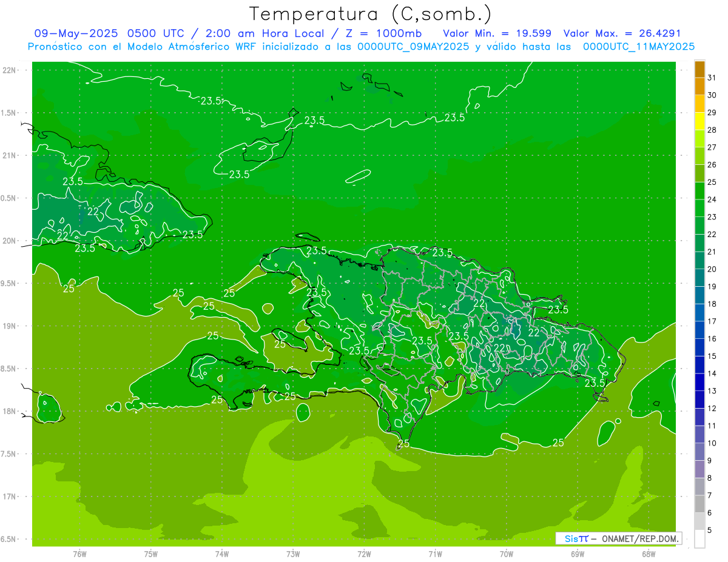Click the purple swatch between 9 and 10
This screenshot has width=728, height=562.
click(699, 452)
